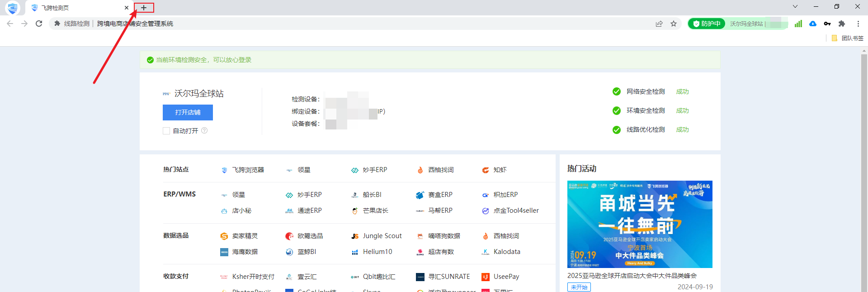This screenshot has height=292, width=868.
Task: Click the reload page icon
Action: 39,24
